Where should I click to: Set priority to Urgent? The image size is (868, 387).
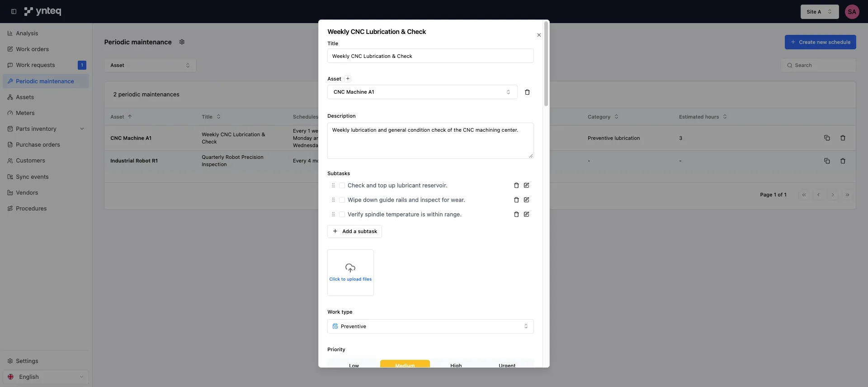click(x=507, y=364)
